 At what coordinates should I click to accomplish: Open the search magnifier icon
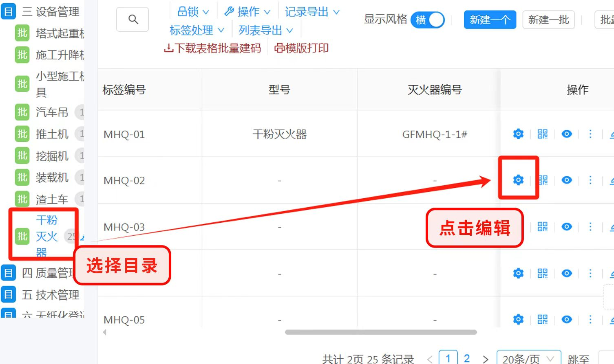tap(132, 20)
